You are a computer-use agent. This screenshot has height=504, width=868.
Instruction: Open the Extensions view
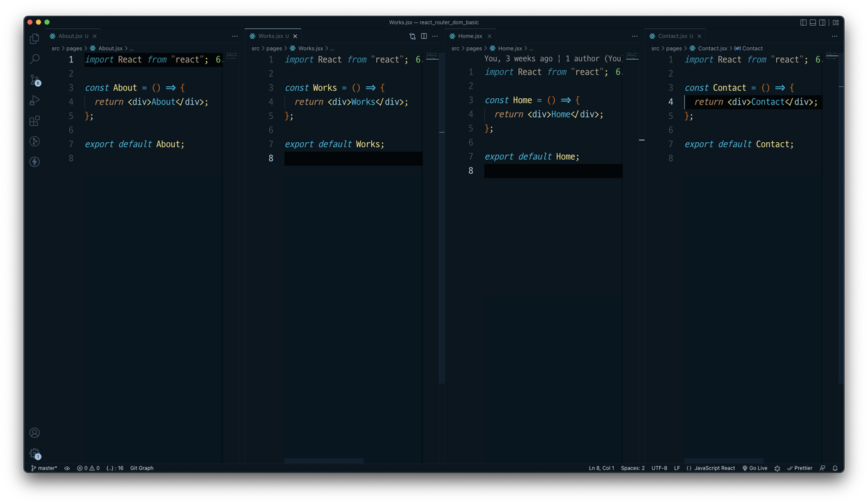click(x=35, y=121)
